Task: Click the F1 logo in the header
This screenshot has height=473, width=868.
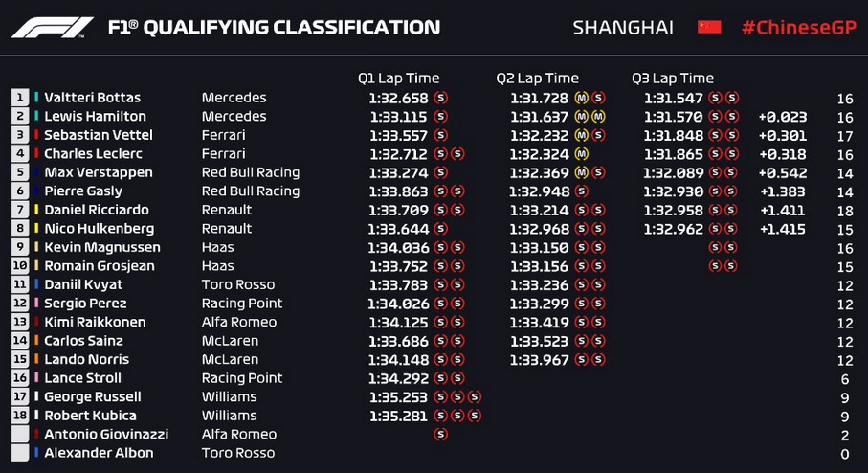Action: pyautogui.click(x=52, y=28)
